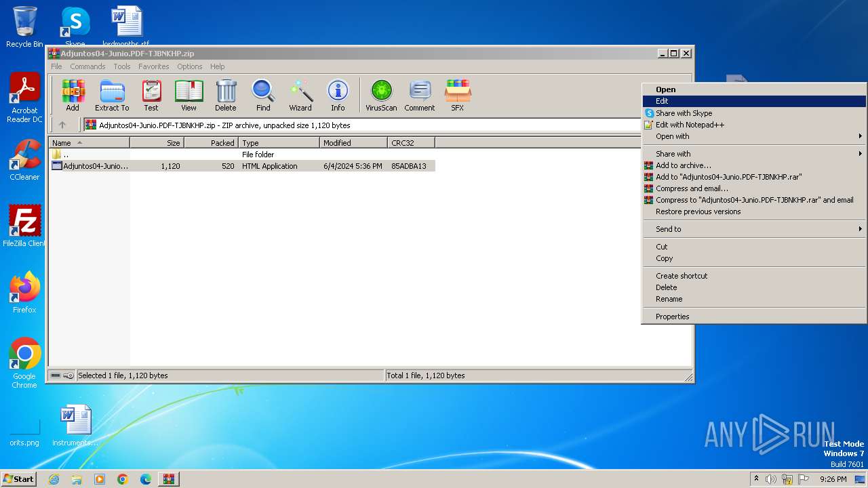Select Restore previous versions
The width and height of the screenshot is (868, 488).
pos(753,211)
